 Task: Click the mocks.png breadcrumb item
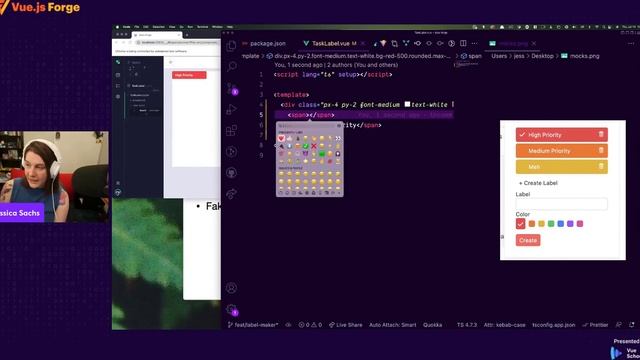coord(580,56)
